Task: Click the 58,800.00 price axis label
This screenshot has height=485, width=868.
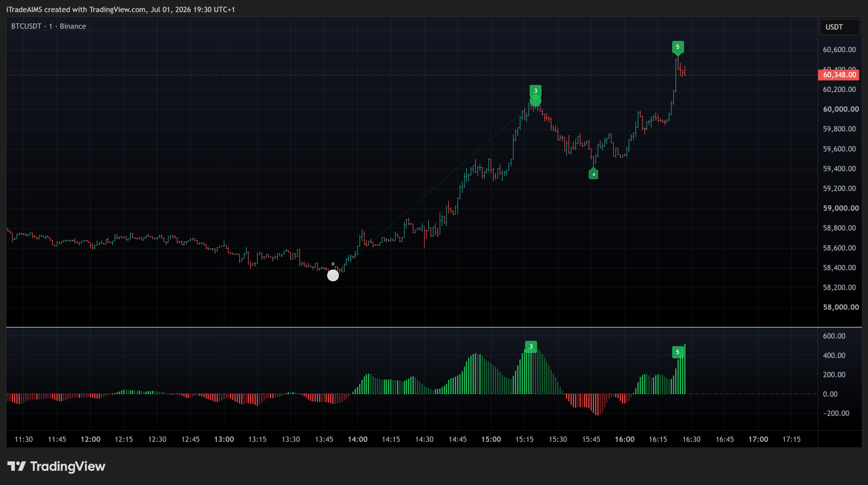Action: click(839, 228)
